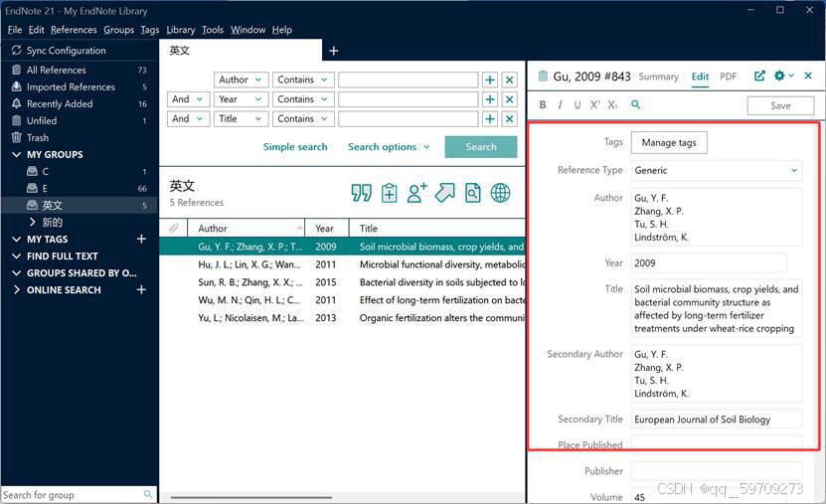This screenshot has height=504, width=826.
Task: Select Imported References group
Action: click(79, 86)
